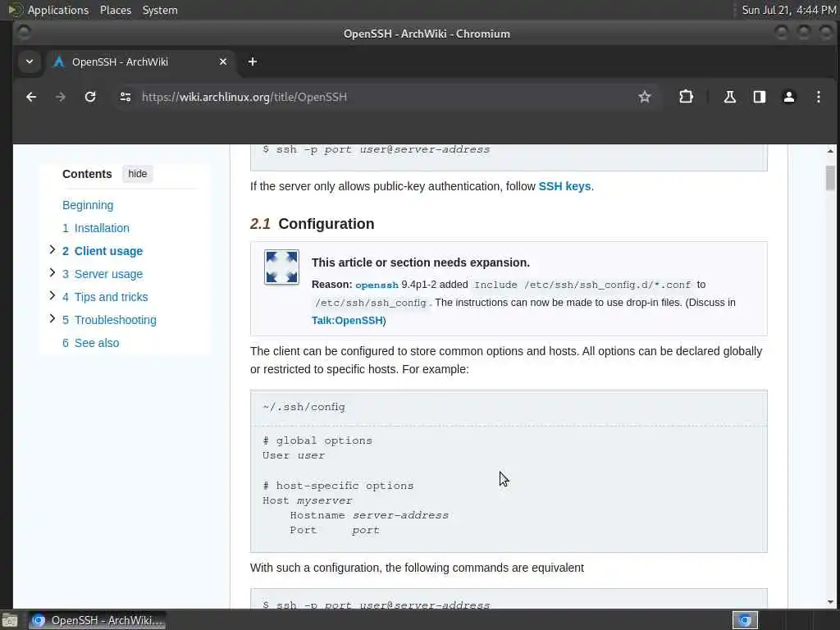Select the OpenSSH - ArchWiki tab
840x630 pixels.
(x=140, y=62)
